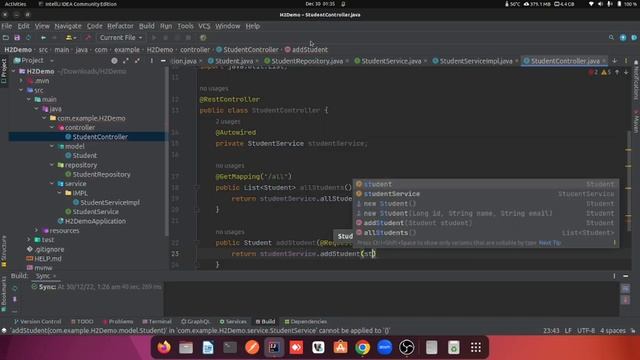Collapse the repository package
Screen dimensions: 640x360
click(x=52, y=165)
